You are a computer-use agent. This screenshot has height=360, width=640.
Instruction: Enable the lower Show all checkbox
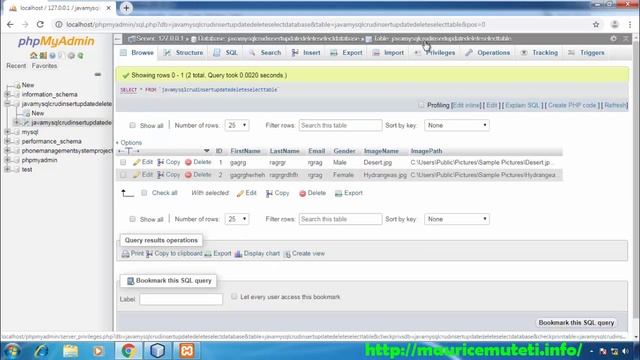coord(132,219)
